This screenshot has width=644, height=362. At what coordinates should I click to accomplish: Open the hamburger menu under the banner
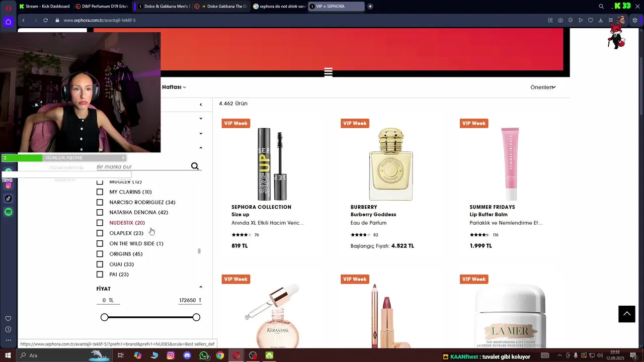(x=329, y=72)
